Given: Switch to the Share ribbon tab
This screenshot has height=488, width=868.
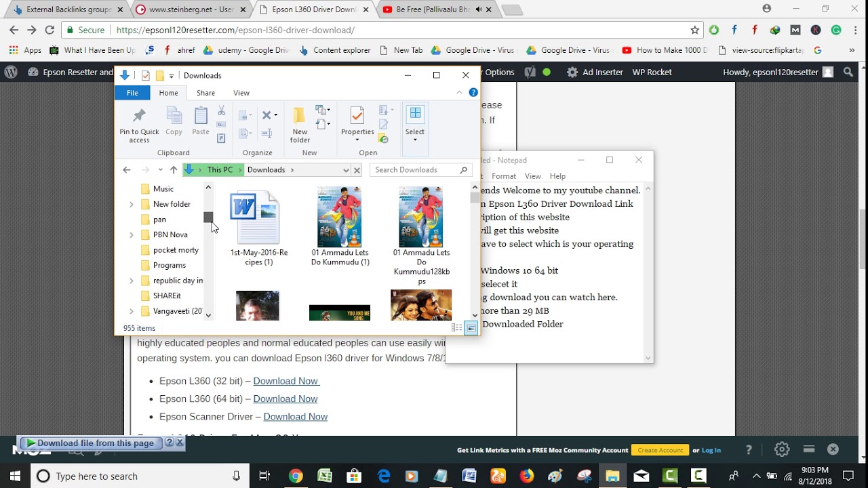Looking at the screenshot, I should pos(205,93).
